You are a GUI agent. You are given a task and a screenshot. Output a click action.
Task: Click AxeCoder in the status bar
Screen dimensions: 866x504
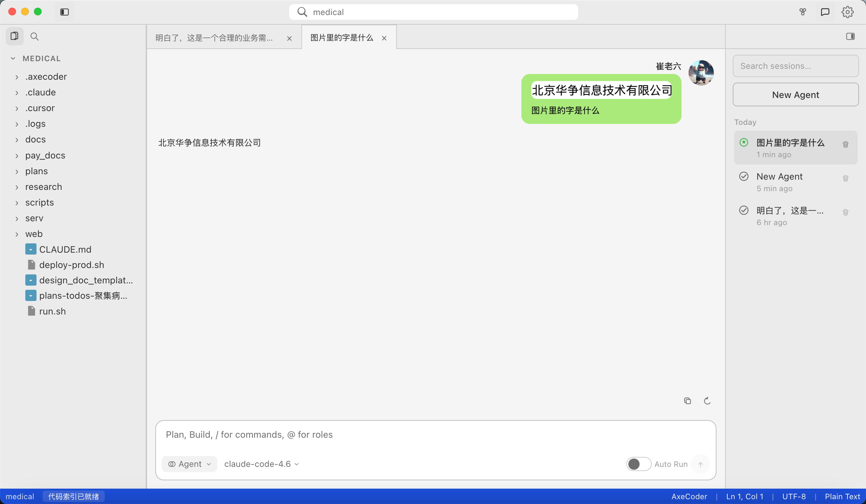(689, 496)
